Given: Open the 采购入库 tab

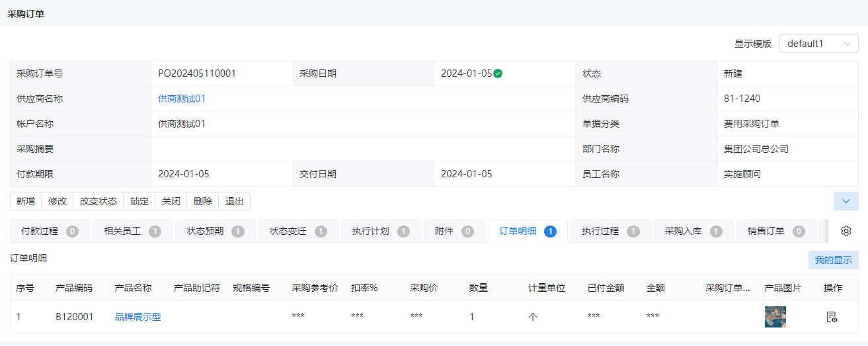Looking at the screenshot, I should click(693, 232).
